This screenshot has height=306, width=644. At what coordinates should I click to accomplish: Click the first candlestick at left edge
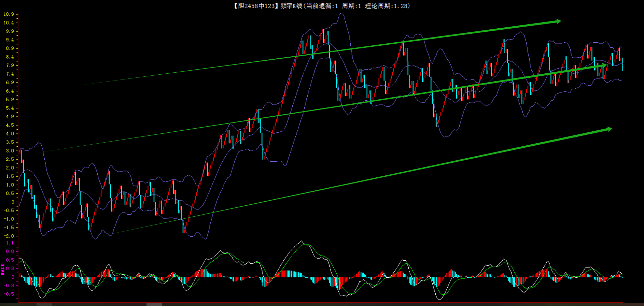(21, 156)
